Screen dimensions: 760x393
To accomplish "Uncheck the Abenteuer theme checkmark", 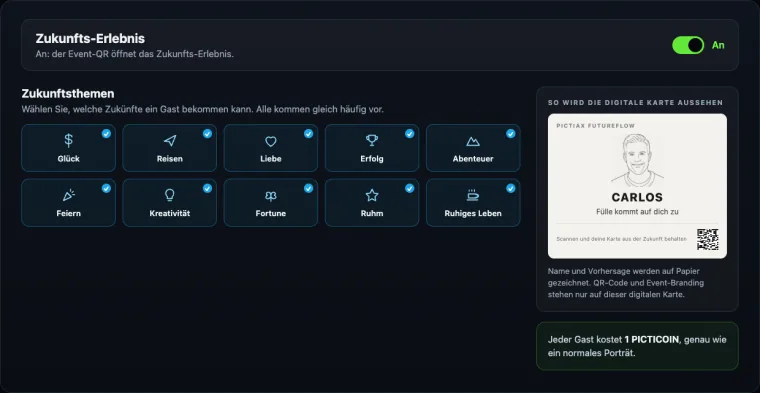I will [511, 134].
